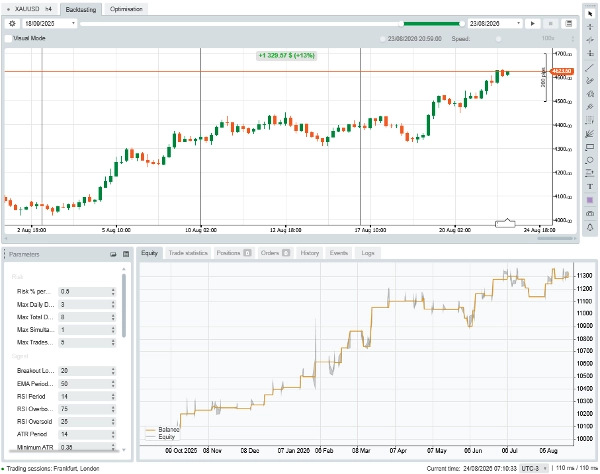Open the History tab

coord(310,253)
